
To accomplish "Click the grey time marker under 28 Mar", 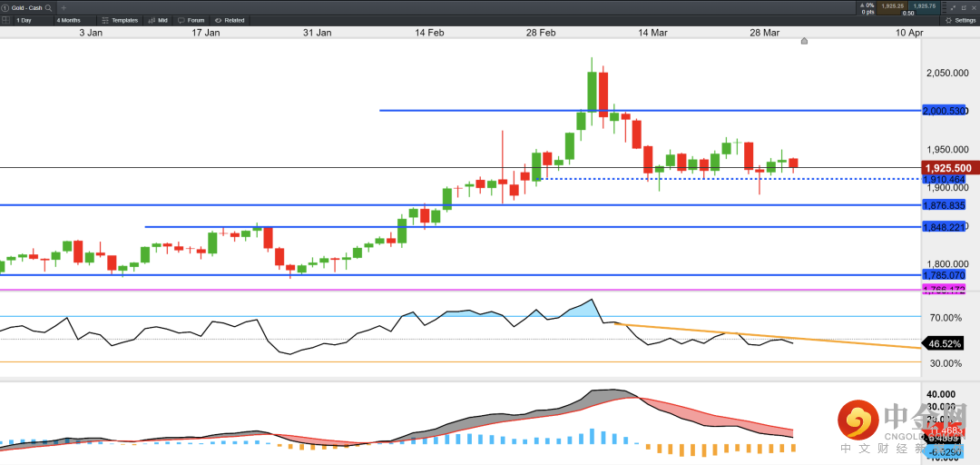I will click(804, 41).
